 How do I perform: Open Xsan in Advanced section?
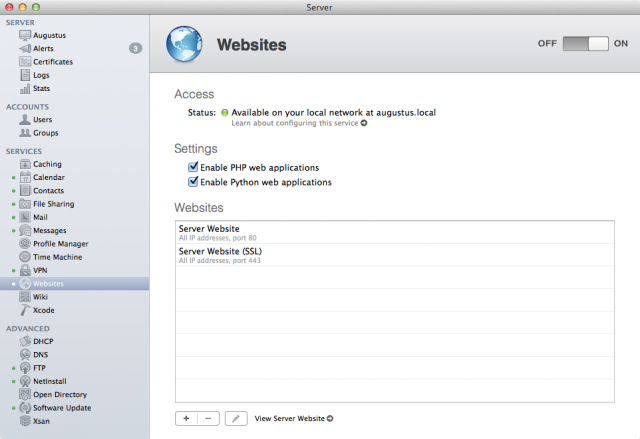click(x=41, y=421)
